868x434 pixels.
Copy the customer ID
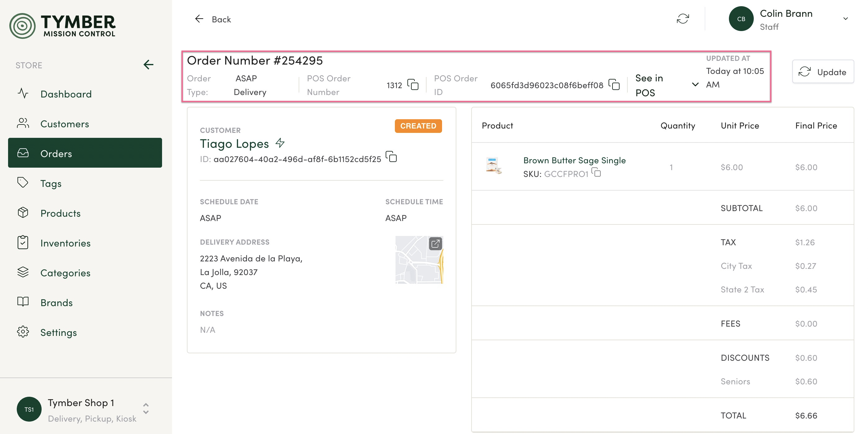pyautogui.click(x=391, y=157)
